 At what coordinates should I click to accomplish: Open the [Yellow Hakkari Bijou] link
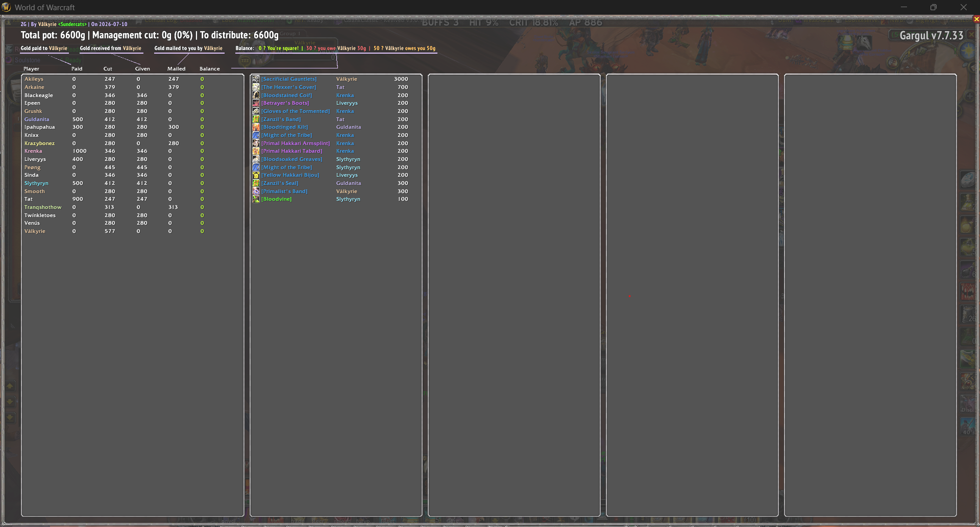click(x=290, y=175)
